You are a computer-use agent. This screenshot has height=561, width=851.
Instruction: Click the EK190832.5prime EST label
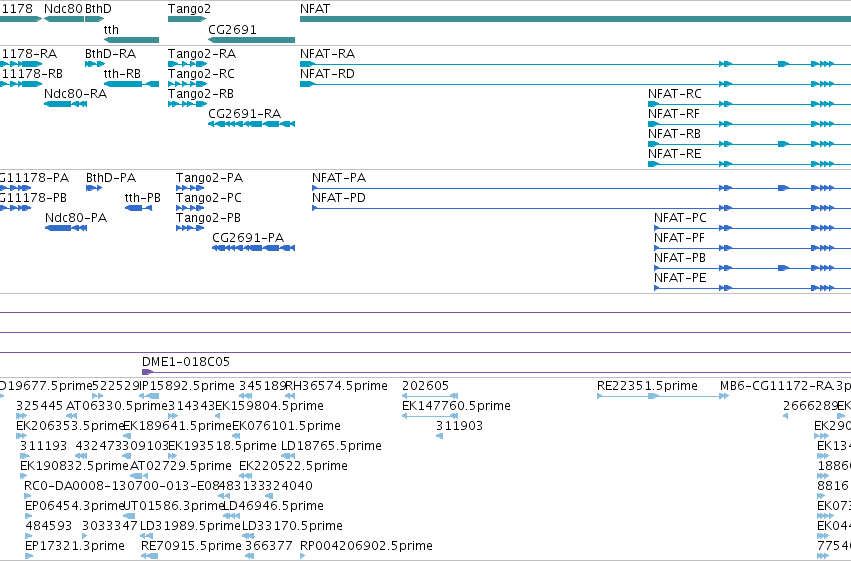[74, 466]
